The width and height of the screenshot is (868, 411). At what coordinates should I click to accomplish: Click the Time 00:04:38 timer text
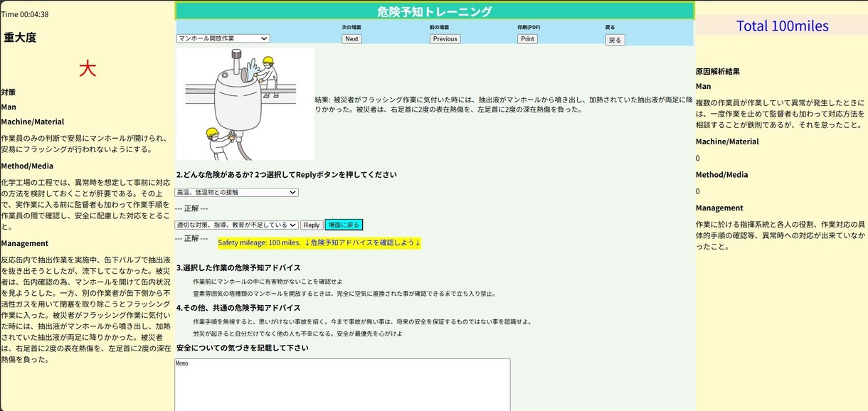[25, 14]
